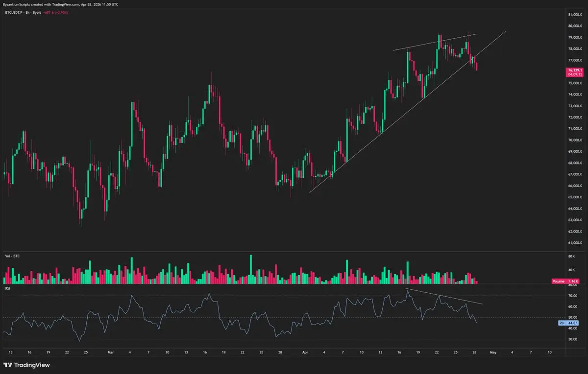This screenshot has width=588, height=374.
Task: Click the 64,000.0 price axis label
Action: click(574, 209)
